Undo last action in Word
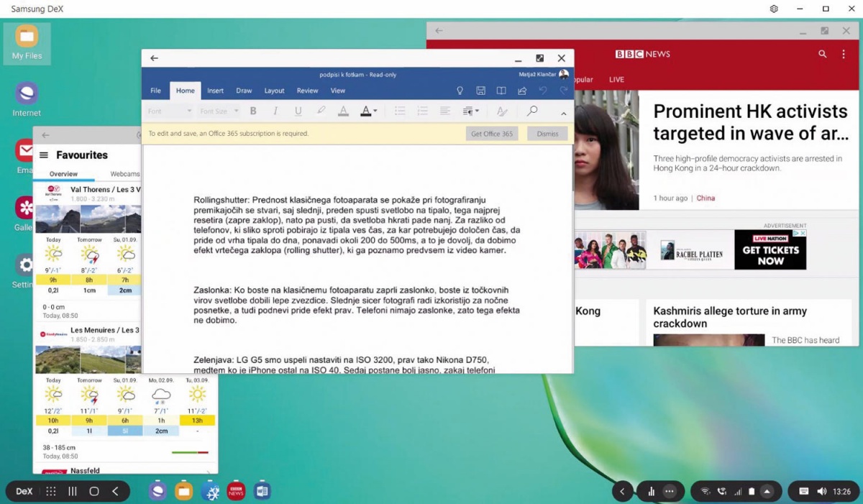The height and width of the screenshot is (504, 863). pyautogui.click(x=543, y=91)
